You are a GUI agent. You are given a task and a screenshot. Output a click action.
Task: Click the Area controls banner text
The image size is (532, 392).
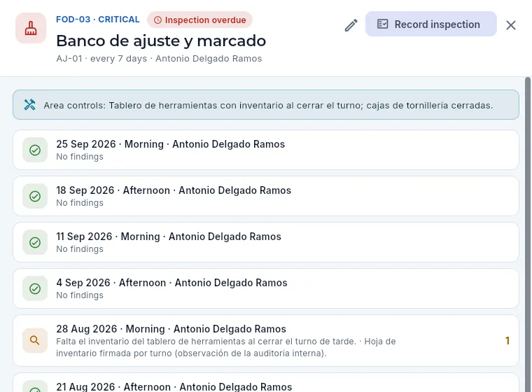coord(268,106)
